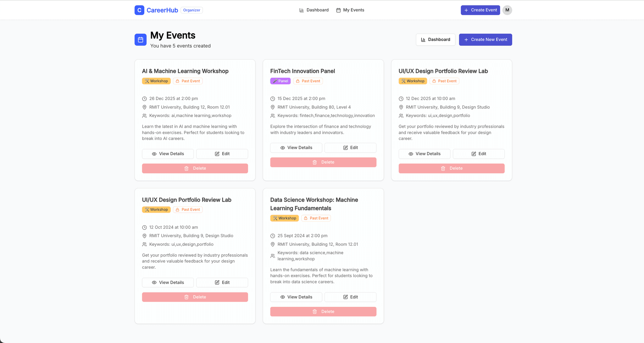Click the chart icon inside the Dashboard button
Image resolution: width=644 pixels, height=343 pixels.
click(x=423, y=39)
